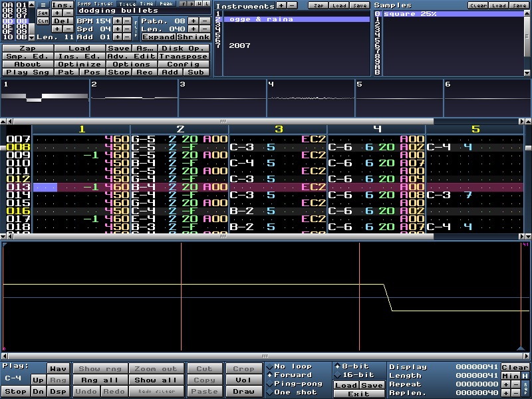
Task: Switch to Title tab
Action: pos(127,4)
